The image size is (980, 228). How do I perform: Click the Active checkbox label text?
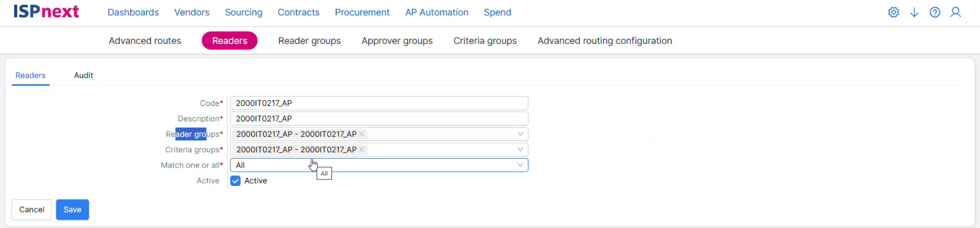256,181
